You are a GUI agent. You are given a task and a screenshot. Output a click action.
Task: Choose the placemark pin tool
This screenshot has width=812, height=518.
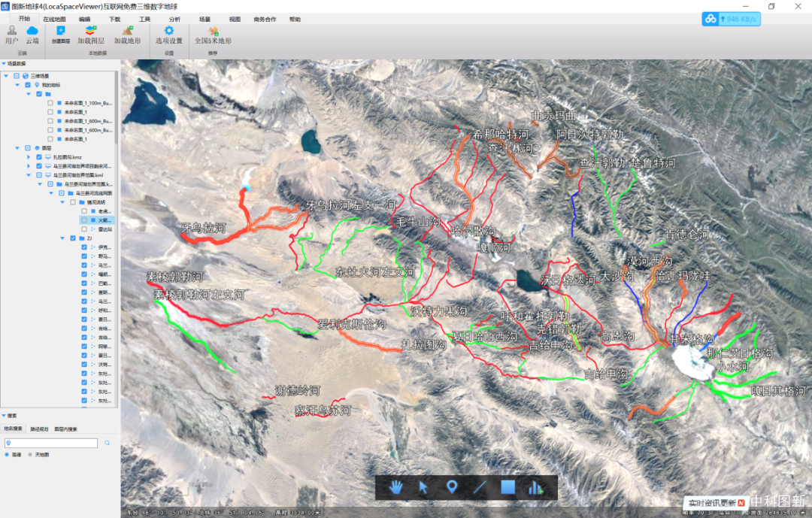[452, 487]
